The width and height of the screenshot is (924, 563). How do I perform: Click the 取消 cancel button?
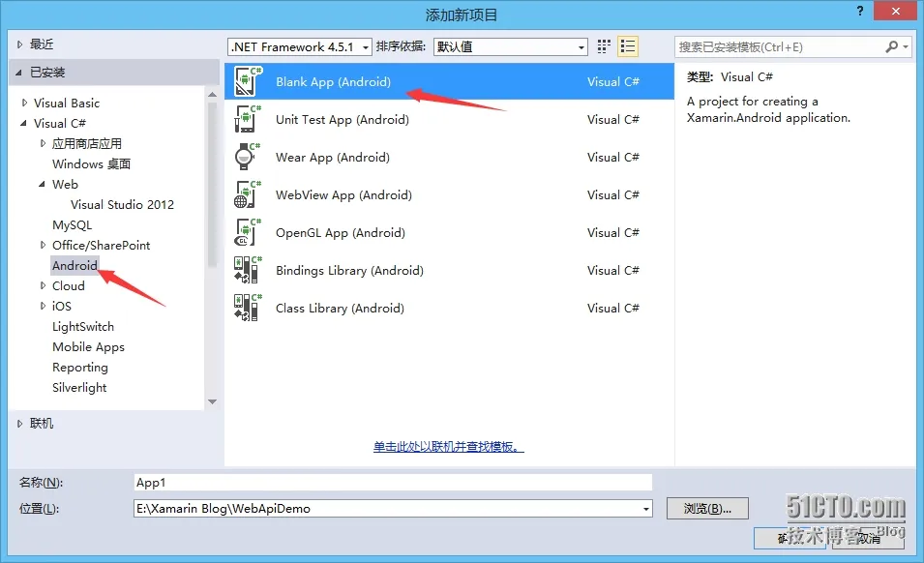click(x=868, y=538)
